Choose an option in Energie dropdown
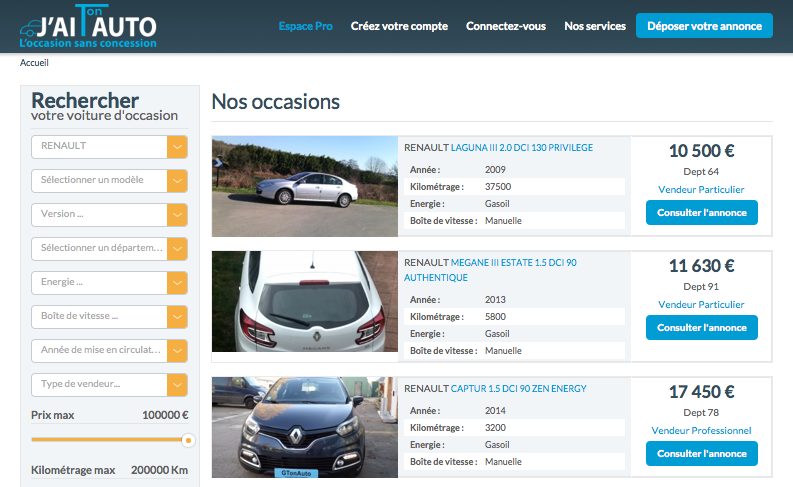Viewport: 793px width, 487px height. coord(109,283)
